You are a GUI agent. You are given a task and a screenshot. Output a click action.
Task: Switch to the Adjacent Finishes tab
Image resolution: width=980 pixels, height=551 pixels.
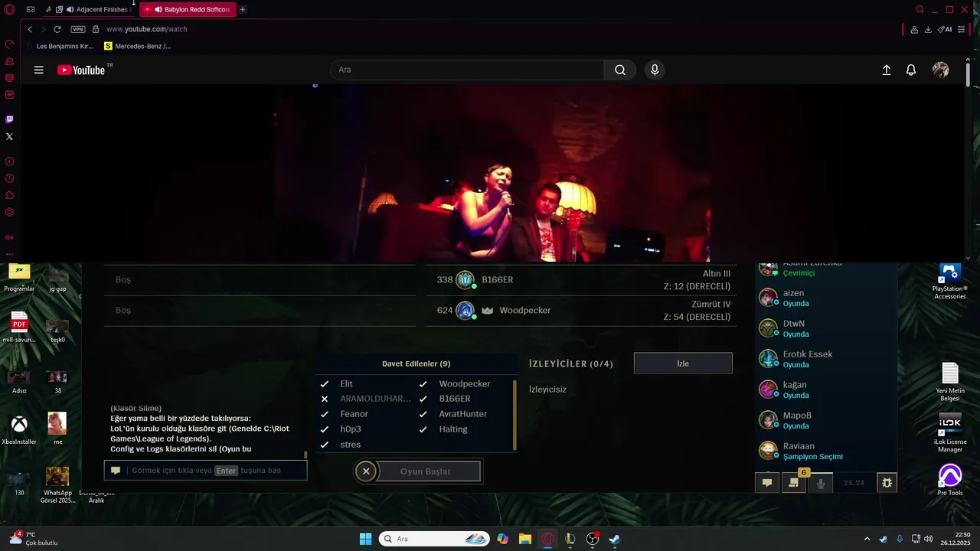pos(96,9)
